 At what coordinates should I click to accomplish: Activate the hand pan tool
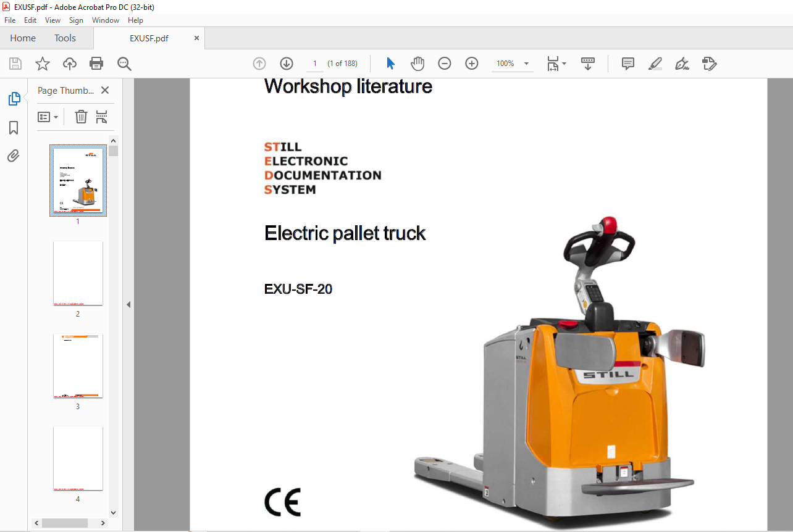(x=417, y=64)
